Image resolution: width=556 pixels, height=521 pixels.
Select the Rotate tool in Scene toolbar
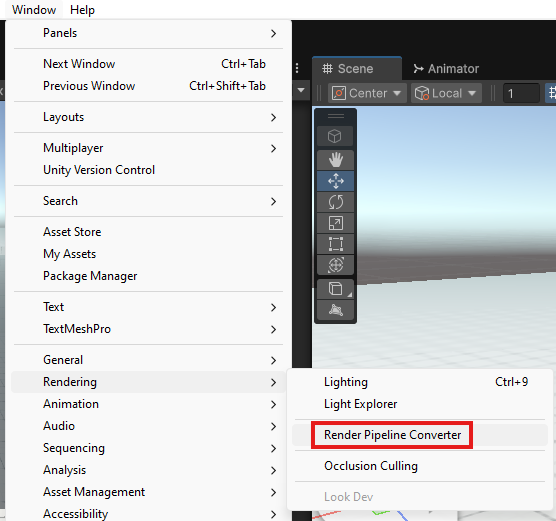pos(335,202)
